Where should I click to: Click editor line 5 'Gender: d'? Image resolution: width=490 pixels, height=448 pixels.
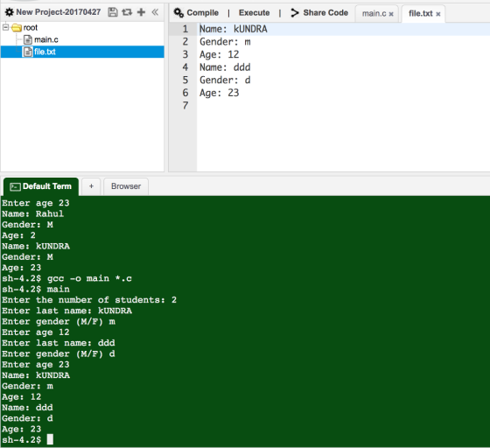tap(225, 80)
